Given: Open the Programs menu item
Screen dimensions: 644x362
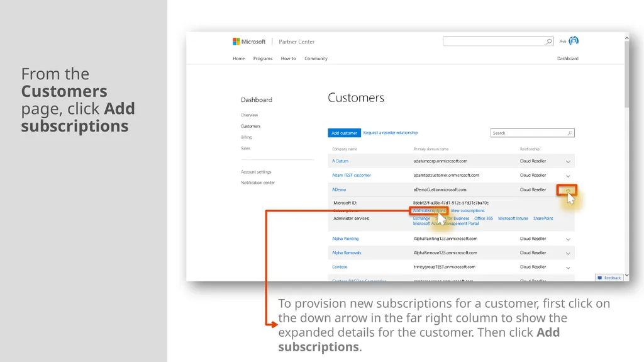Looking at the screenshot, I should pos(263,59).
